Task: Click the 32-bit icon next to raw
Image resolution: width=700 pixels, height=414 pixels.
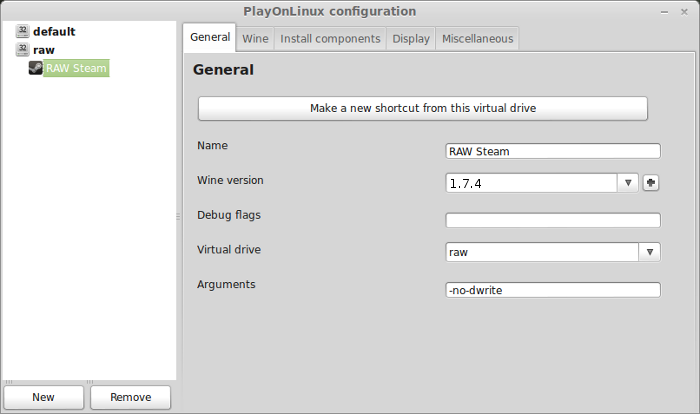Action: click(22, 49)
